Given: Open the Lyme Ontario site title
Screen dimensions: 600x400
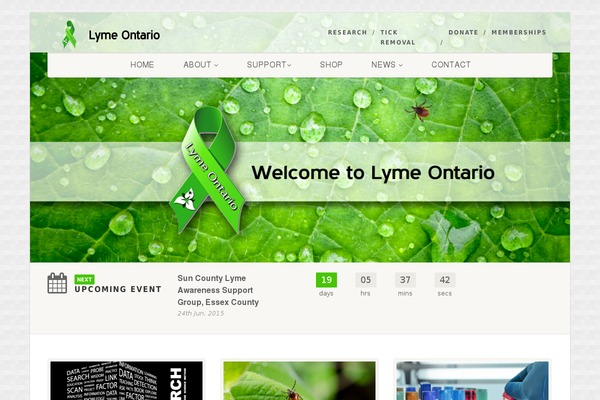Looking at the screenshot, I should click(124, 35).
